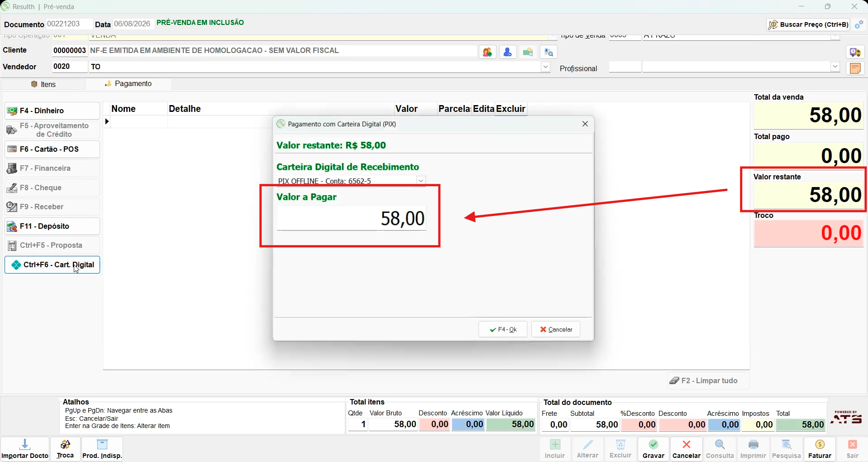Close the Pagamento com Carteira Digital dialog
The height and width of the screenshot is (462, 868).
pyautogui.click(x=585, y=124)
